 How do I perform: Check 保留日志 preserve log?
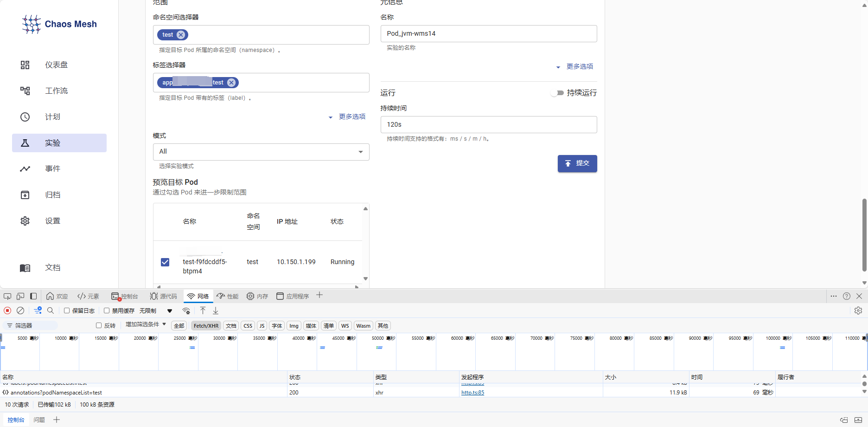point(67,311)
